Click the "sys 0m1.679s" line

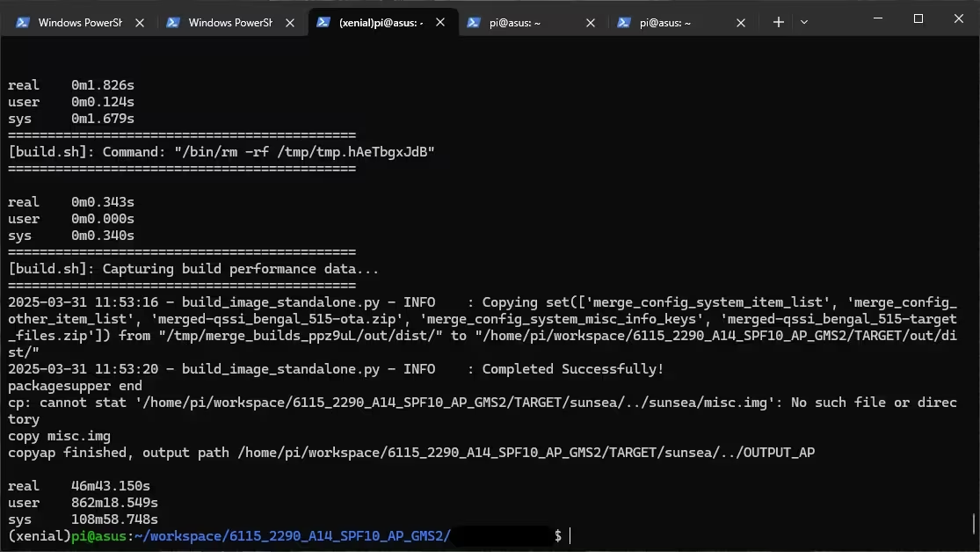(x=70, y=119)
